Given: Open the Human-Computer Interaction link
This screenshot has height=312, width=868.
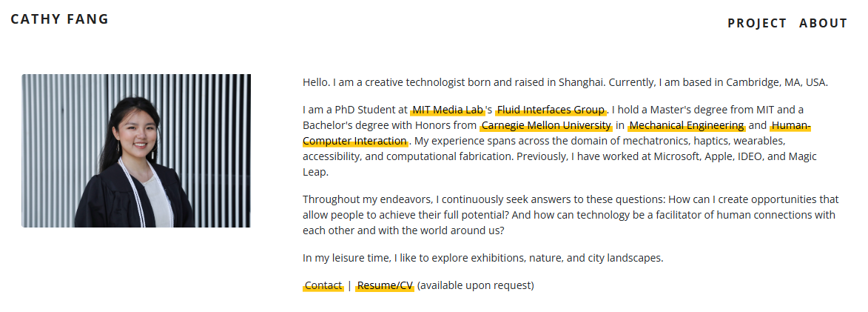Looking at the screenshot, I should pos(355,141).
